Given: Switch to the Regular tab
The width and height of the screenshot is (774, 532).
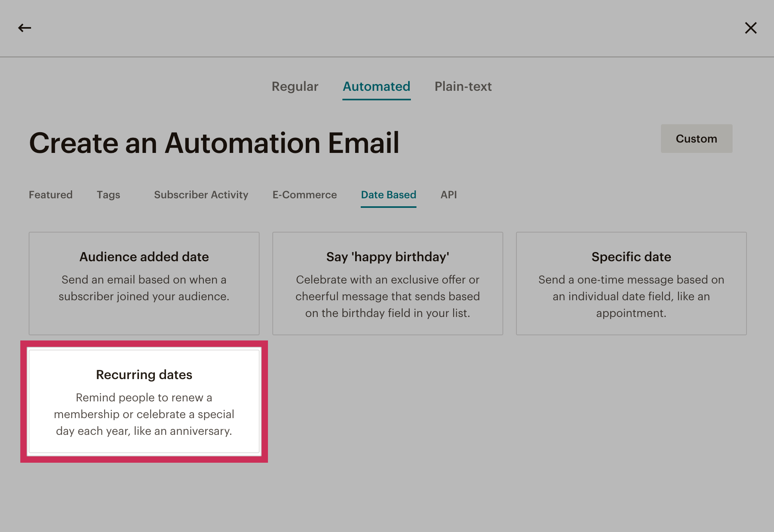Looking at the screenshot, I should click(x=295, y=86).
